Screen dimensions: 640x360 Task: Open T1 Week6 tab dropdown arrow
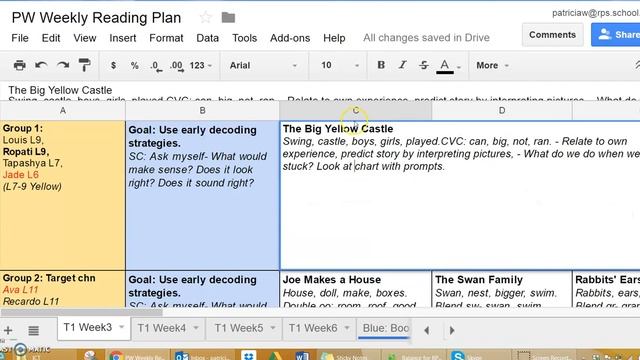pyautogui.click(x=347, y=328)
